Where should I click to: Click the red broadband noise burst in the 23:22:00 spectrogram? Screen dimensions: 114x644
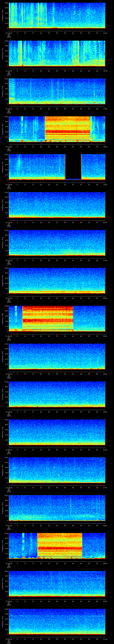48,318
